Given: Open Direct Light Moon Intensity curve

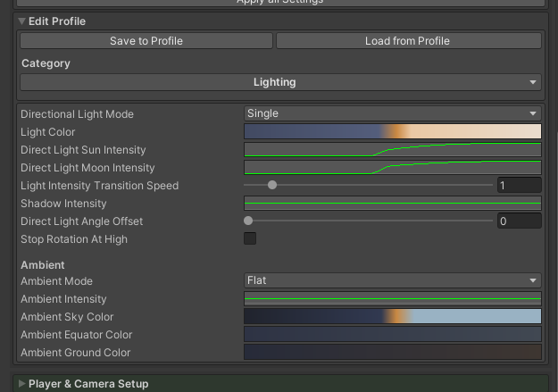Looking at the screenshot, I should [393, 167].
